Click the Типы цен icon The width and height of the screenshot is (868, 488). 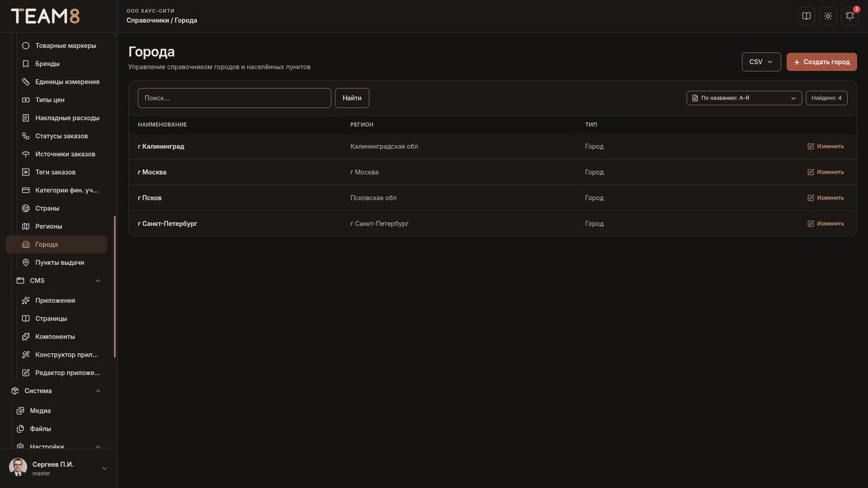(x=26, y=100)
